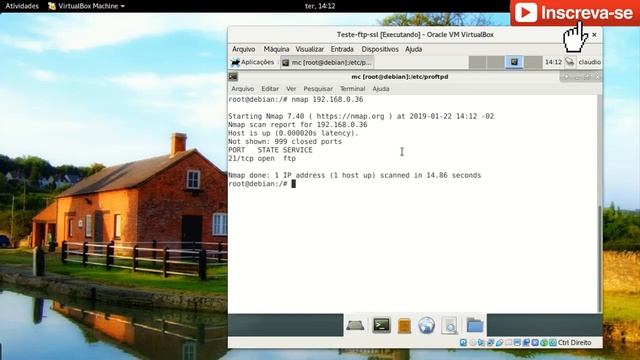Screen dimensions: 640x360
Task: Select the highlighted workspace in the workspace switcher
Action: click(x=514, y=62)
